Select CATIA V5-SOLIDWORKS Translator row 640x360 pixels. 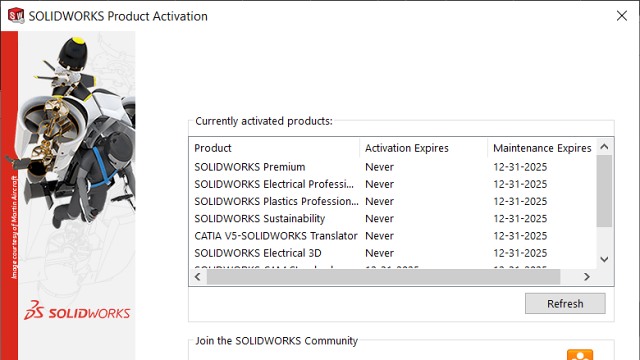[393, 236]
